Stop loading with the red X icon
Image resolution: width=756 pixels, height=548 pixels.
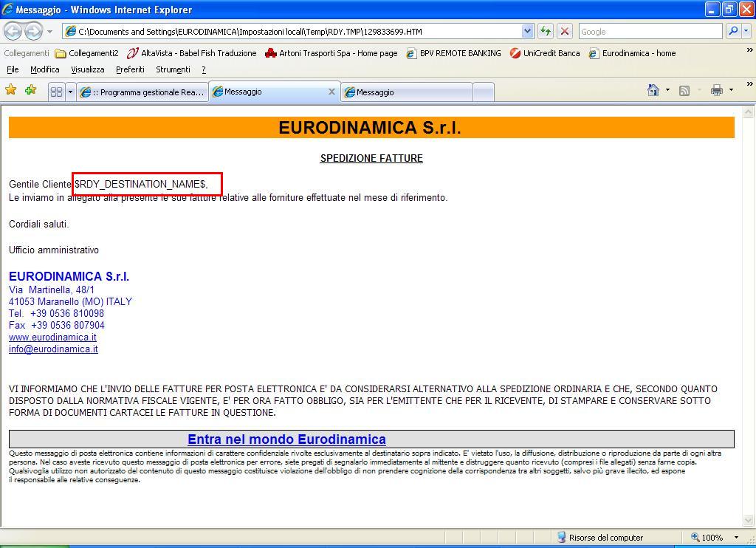tap(565, 31)
